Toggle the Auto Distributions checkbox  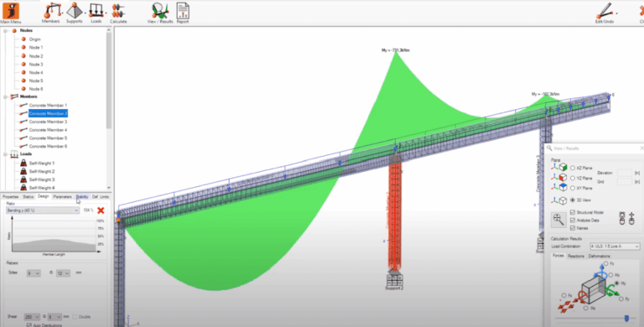(29, 325)
